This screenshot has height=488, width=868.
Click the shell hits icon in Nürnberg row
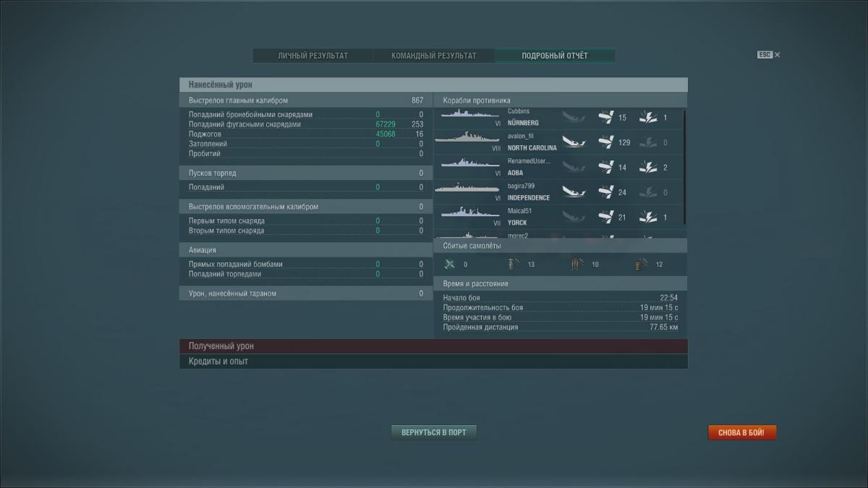click(606, 117)
